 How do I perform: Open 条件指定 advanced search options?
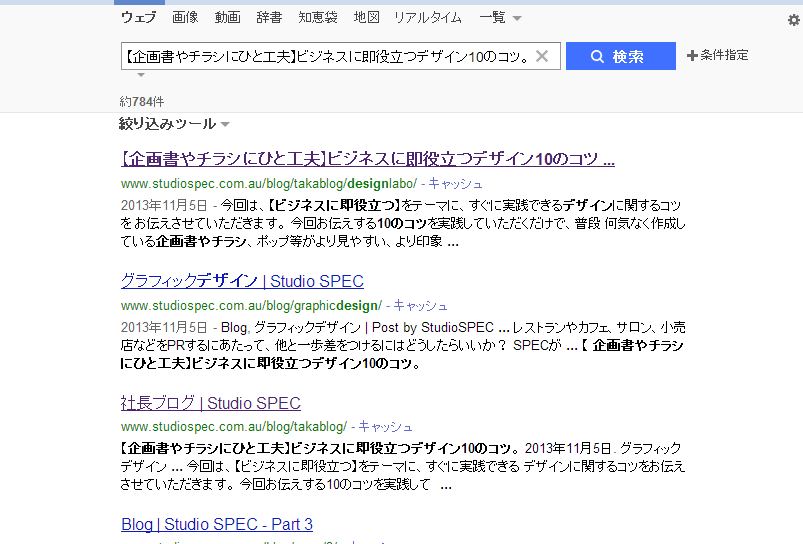click(717, 56)
